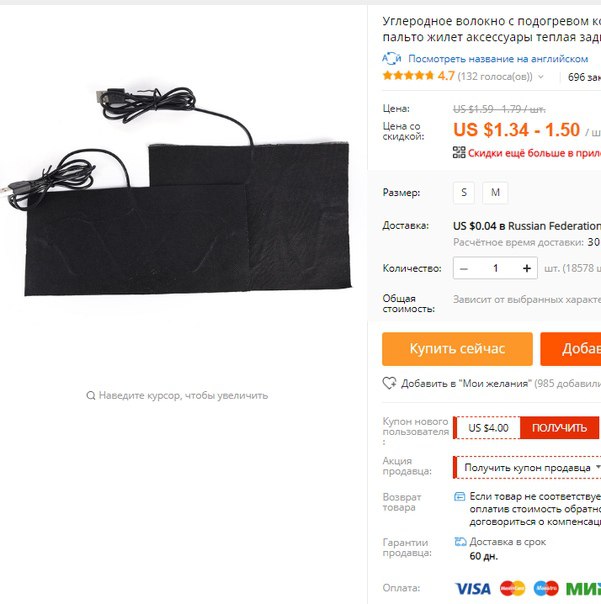Click 'Купить сейчас' button
Viewport: 601px width, 604px height.
[x=457, y=349]
